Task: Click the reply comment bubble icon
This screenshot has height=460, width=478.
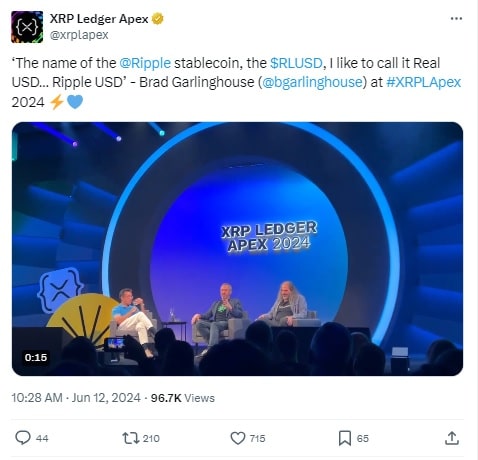Action: pos(23,438)
